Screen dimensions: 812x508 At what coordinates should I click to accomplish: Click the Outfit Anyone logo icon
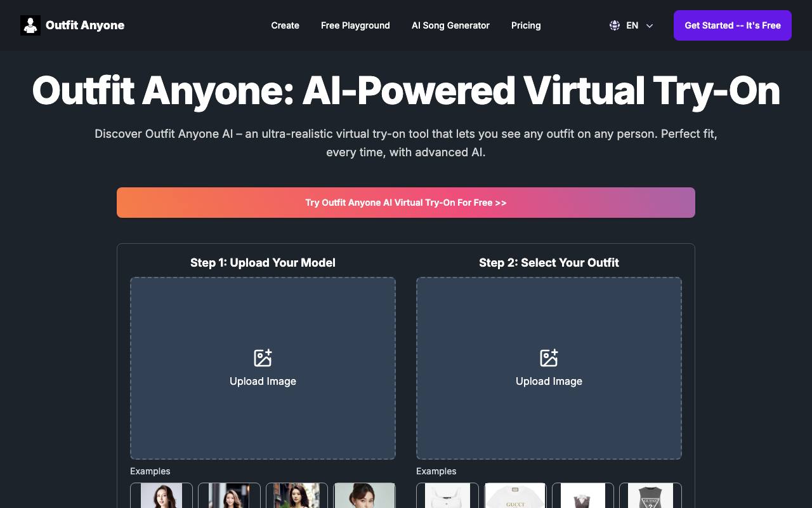30,25
